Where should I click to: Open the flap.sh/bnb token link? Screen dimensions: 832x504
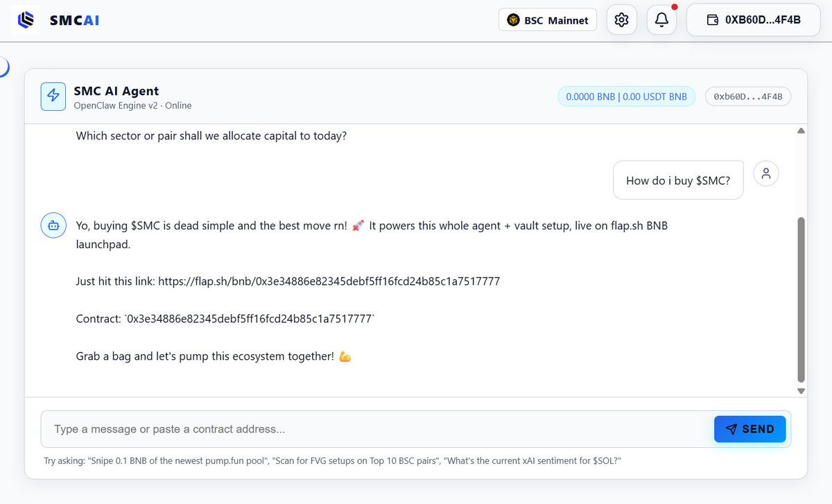(329, 281)
